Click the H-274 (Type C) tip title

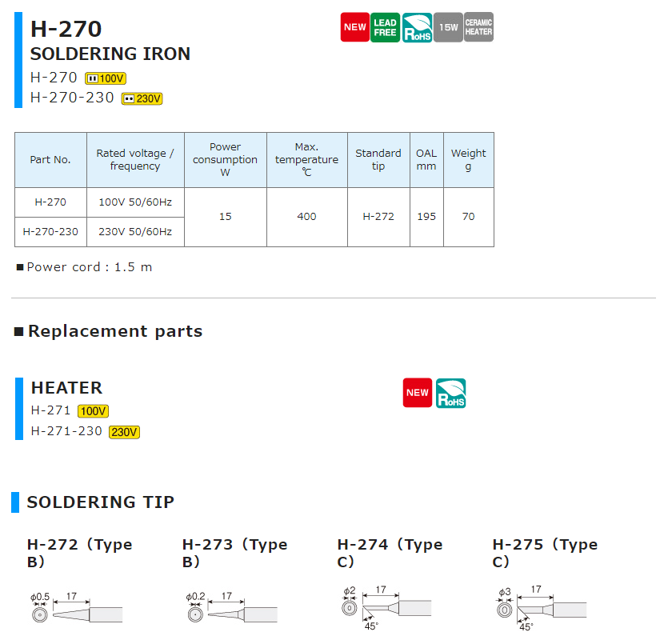[390, 553]
